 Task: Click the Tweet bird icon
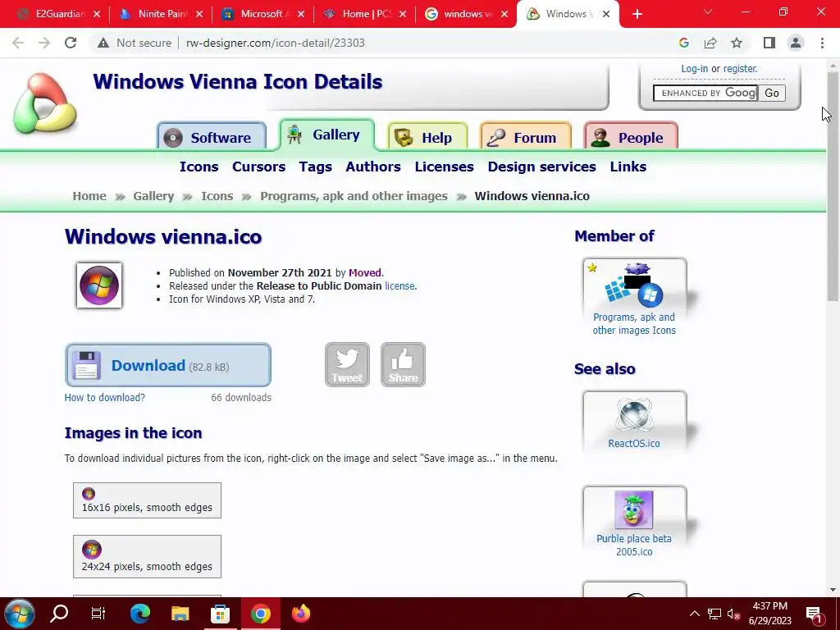tap(347, 365)
